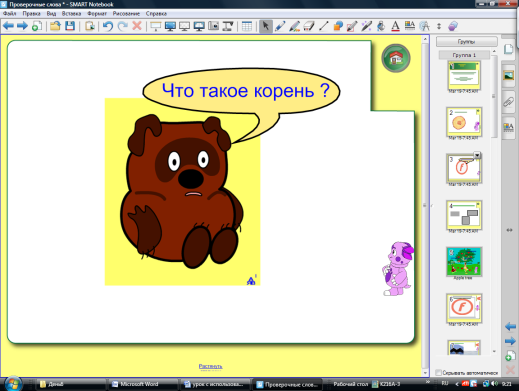Open the Вставка menu

pyautogui.click(x=71, y=14)
